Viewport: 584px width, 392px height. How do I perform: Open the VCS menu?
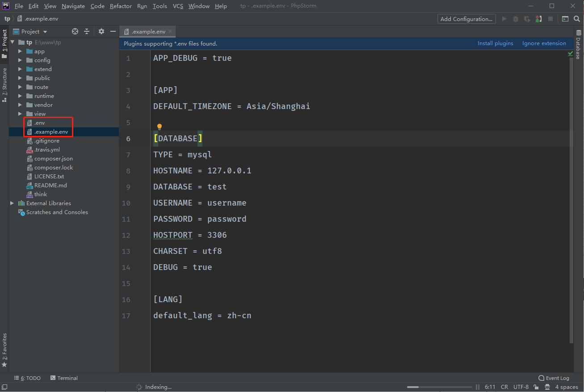point(178,6)
